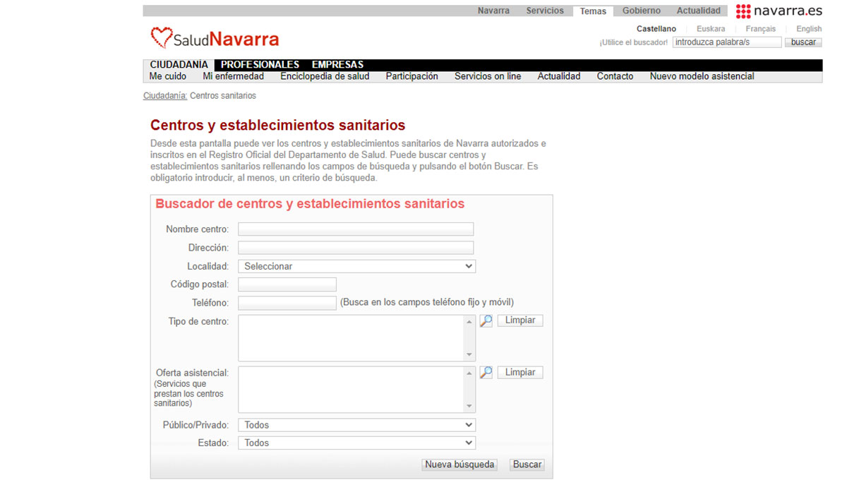This screenshot has width=847, height=504.
Task: Click the navarra.es logo
Action: [x=779, y=11]
